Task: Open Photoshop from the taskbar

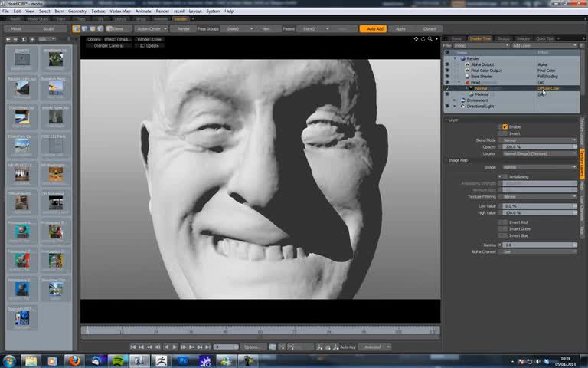Action: point(185,360)
